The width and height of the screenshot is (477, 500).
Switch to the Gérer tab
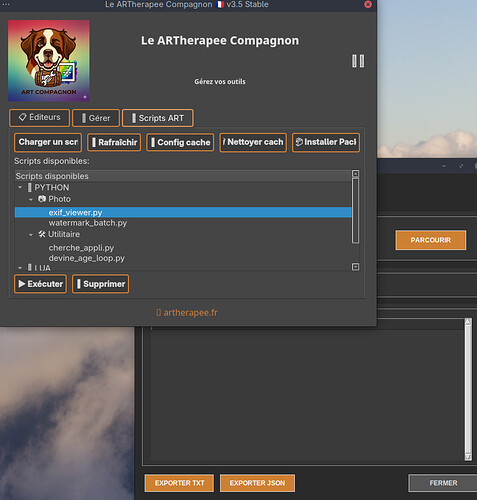pos(96,118)
